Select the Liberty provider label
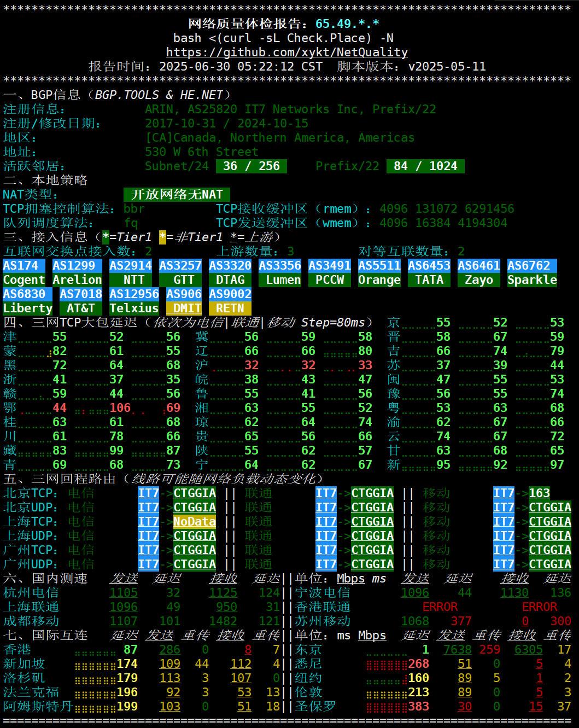579x728 pixels. click(x=27, y=308)
